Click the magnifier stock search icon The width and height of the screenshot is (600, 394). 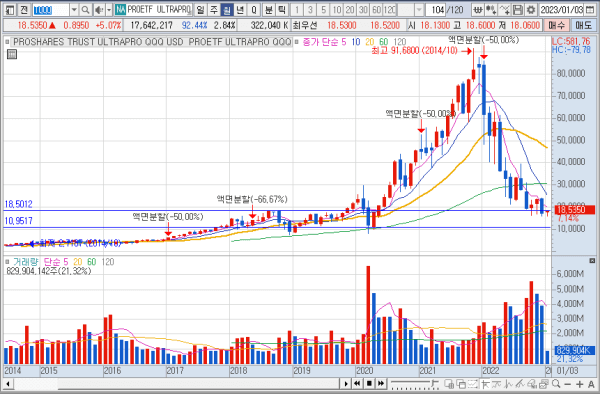(x=85, y=10)
